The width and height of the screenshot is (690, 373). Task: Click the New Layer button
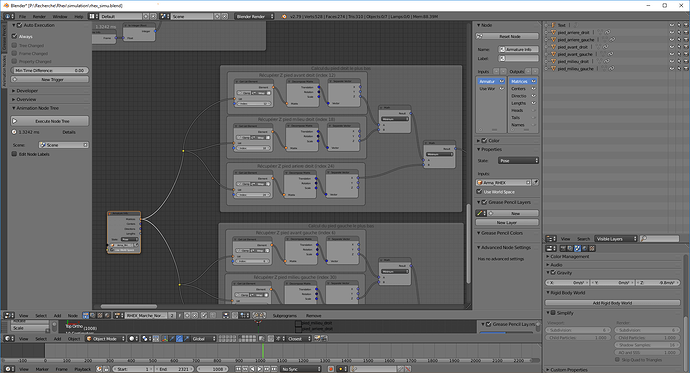point(507,223)
